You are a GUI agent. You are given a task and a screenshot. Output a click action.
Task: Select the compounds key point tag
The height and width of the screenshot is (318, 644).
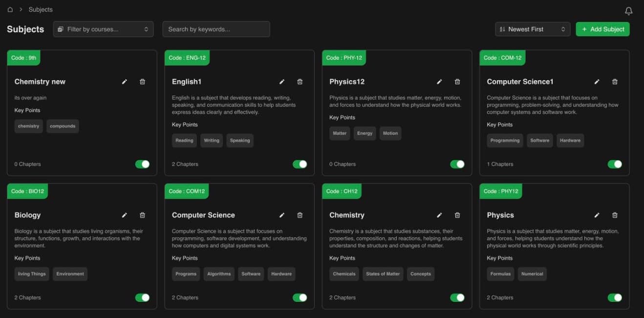[x=63, y=126]
